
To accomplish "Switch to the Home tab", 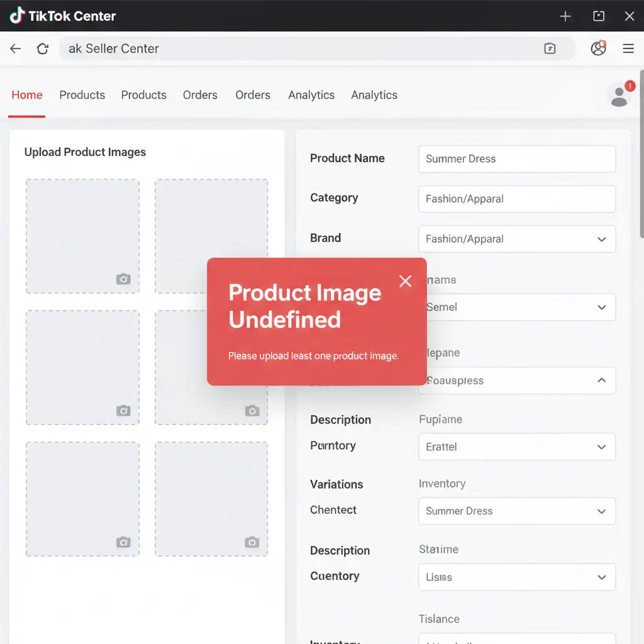I will pos(27,95).
